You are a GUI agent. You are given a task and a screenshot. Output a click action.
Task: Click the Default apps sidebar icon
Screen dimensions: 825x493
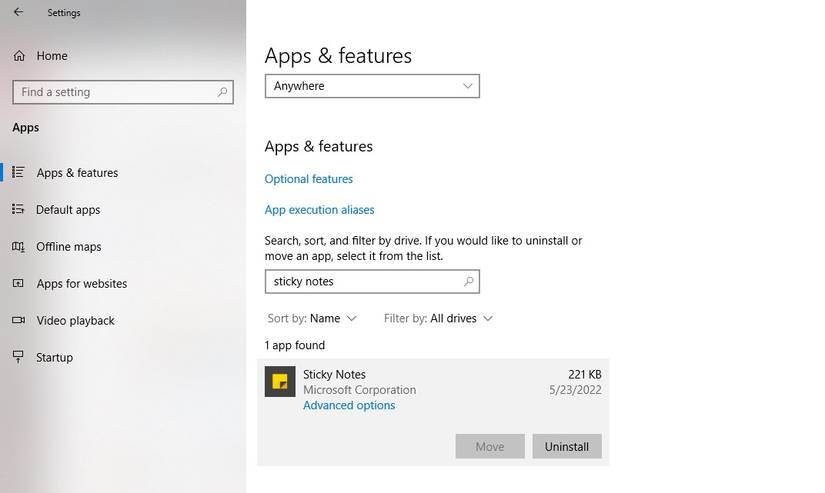click(x=18, y=210)
